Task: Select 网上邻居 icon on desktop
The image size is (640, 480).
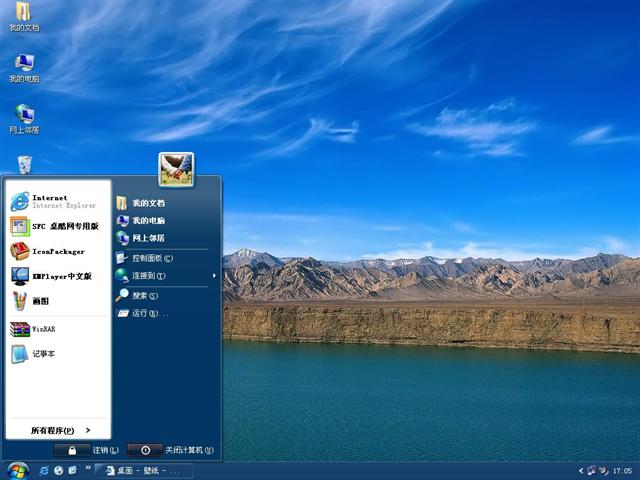Action: pos(24,119)
